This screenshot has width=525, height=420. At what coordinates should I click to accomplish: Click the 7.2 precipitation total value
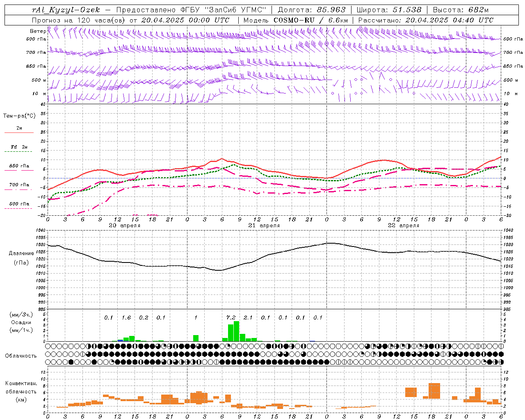231,318
